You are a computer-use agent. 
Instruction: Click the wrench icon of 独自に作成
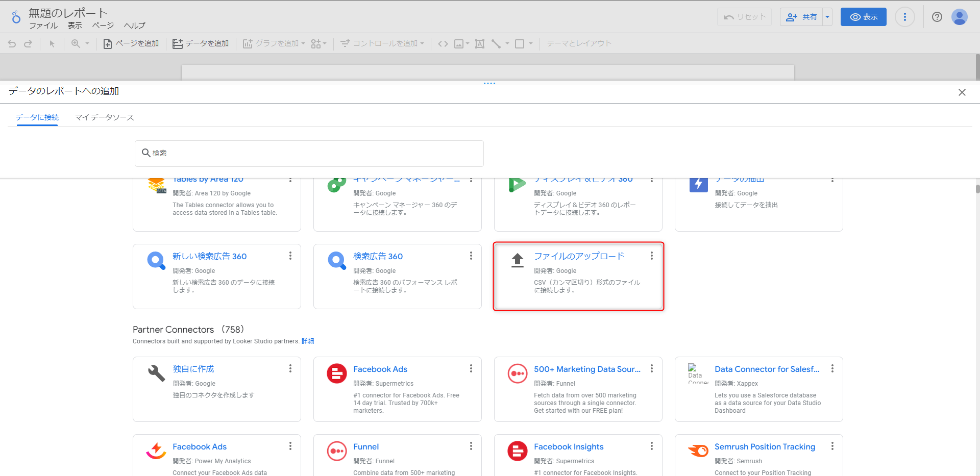[156, 373]
